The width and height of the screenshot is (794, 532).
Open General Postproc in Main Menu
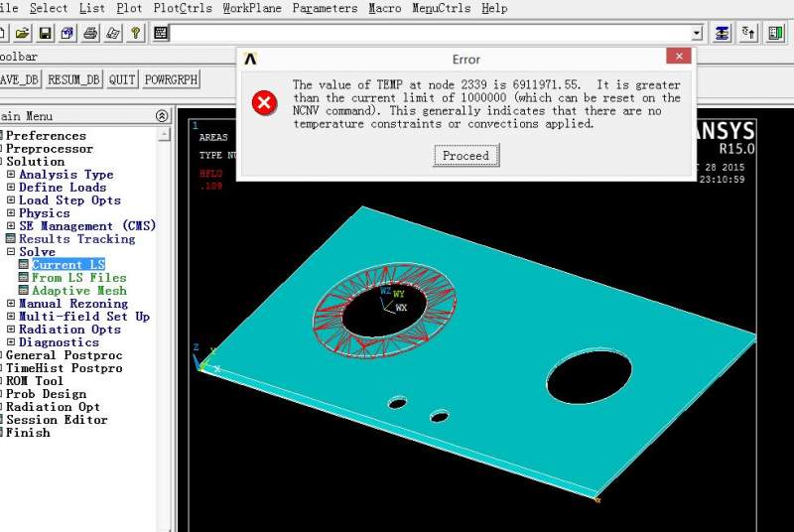pos(64,355)
